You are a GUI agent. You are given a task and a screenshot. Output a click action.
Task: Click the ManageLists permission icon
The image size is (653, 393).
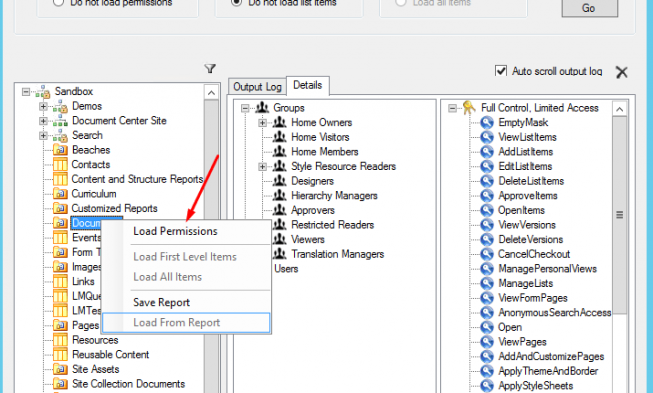click(487, 284)
